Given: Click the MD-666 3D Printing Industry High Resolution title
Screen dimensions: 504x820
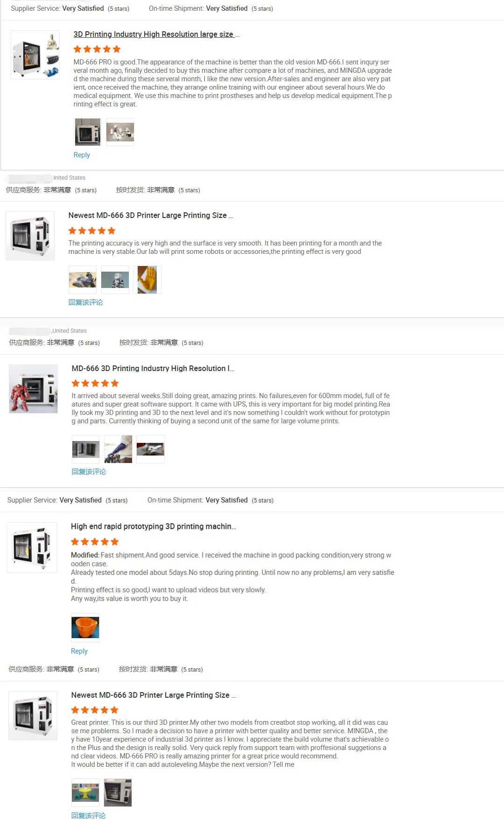Looking at the screenshot, I should pyautogui.click(x=153, y=369).
